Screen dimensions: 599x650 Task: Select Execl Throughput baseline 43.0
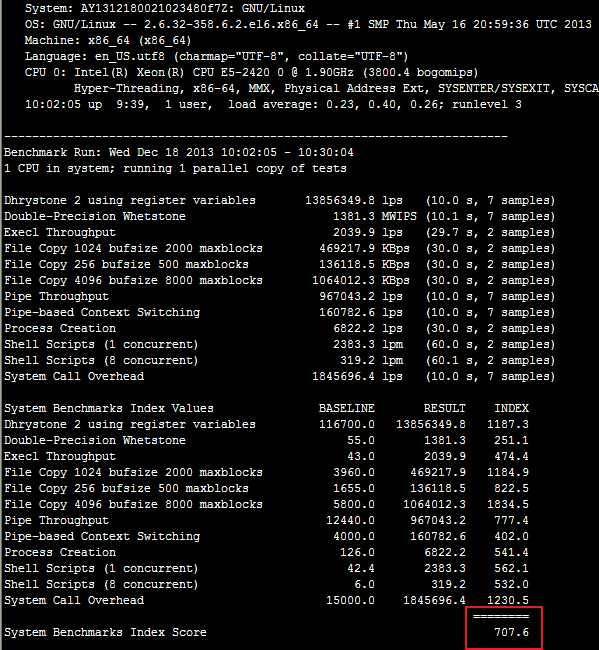coord(361,456)
